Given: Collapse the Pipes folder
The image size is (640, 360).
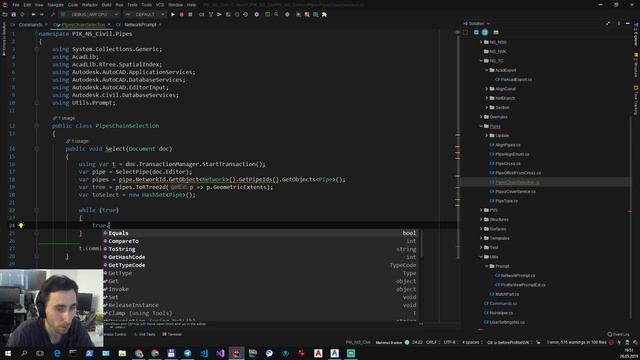Looking at the screenshot, I should (481, 126).
